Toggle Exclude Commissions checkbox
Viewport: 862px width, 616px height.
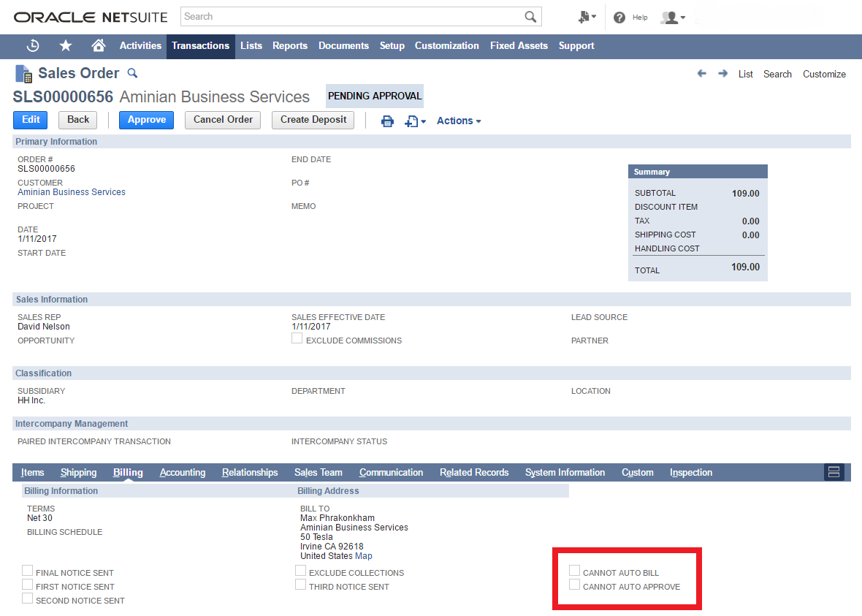click(x=297, y=338)
